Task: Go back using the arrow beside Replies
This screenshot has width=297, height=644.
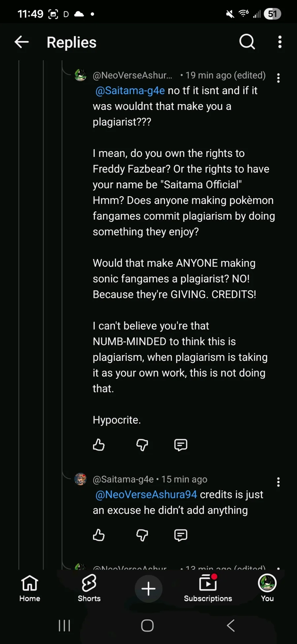Action: coord(22,42)
